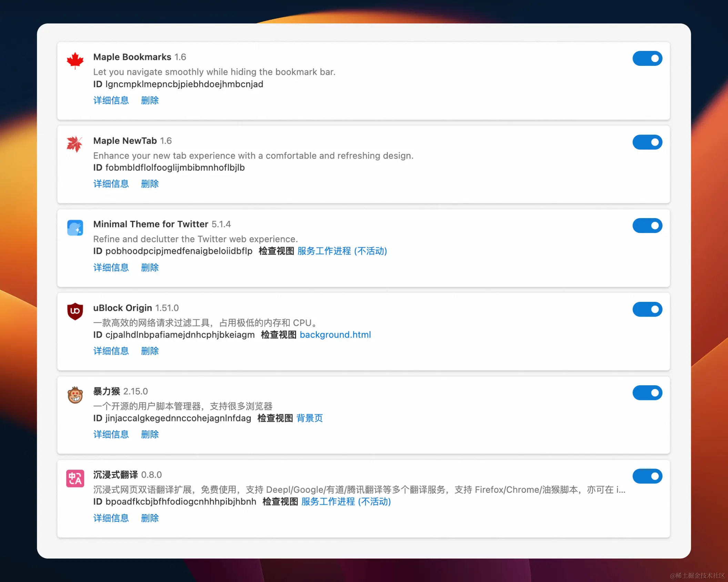Click 删除 under 沉浸式翻译
The height and width of the screenshot is (582, 728).
tap(150, 518)
